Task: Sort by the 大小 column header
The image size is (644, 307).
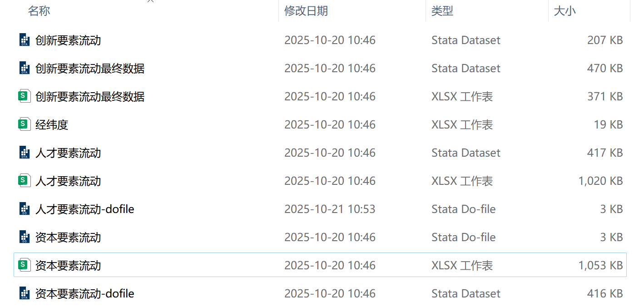Action: pos(565,11)
